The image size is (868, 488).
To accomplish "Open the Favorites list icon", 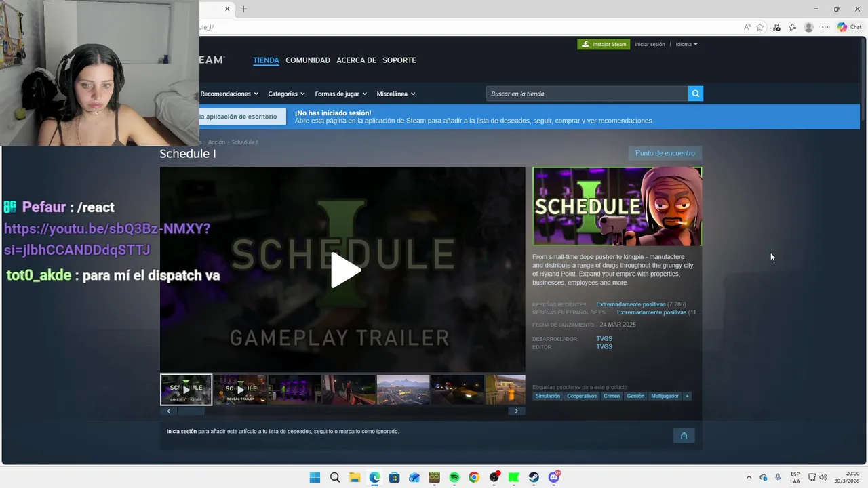I will coord(792,27).
